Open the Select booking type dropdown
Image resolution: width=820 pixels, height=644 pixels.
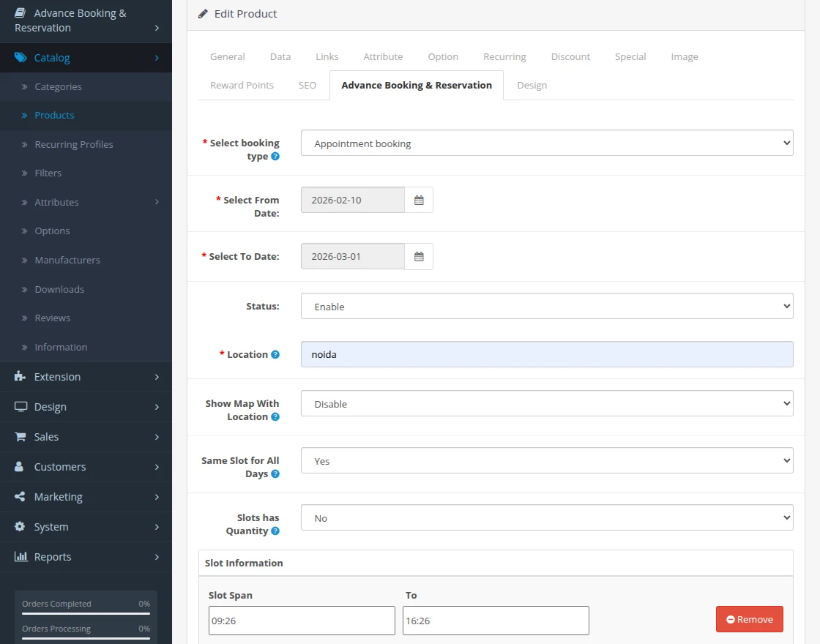click(546, 143)
